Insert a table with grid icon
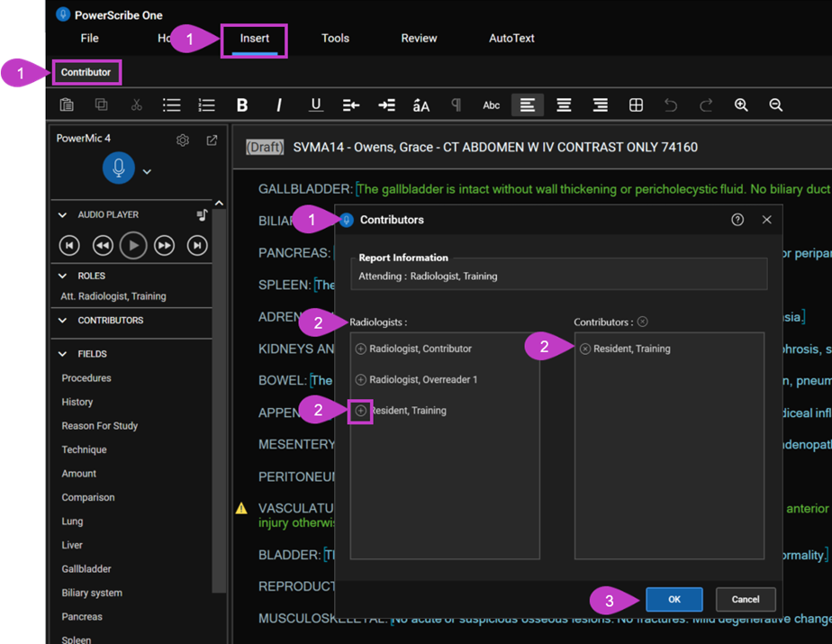832x644 pixels. (636, 105)
